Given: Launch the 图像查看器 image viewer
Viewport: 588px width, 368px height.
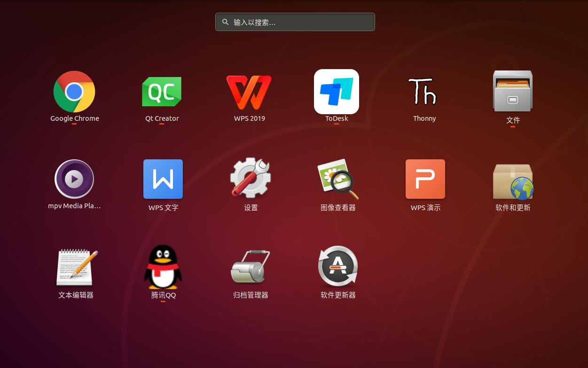Looking at the screenshot, I should click(338, 179).
